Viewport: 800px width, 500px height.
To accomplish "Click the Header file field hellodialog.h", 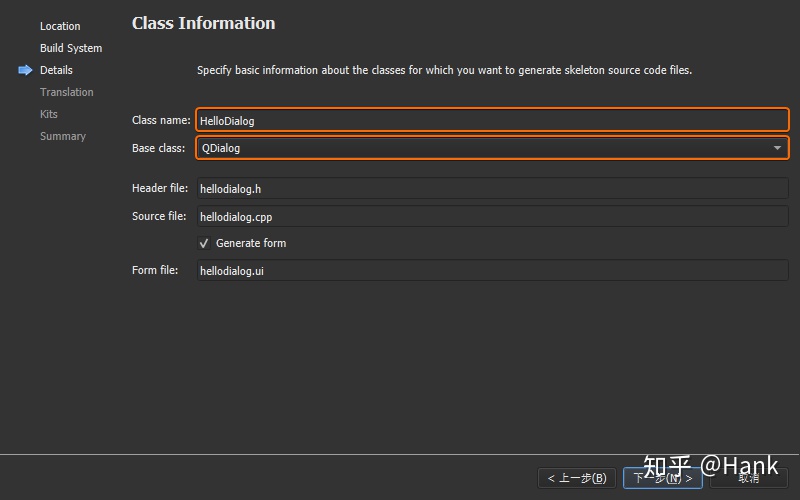I will (492, 188).
